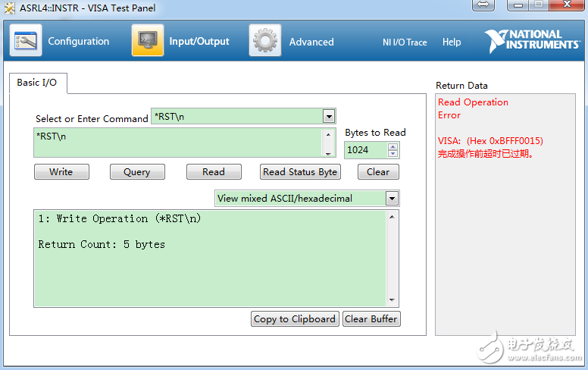Click the Input/Output label

coord(199,41)
